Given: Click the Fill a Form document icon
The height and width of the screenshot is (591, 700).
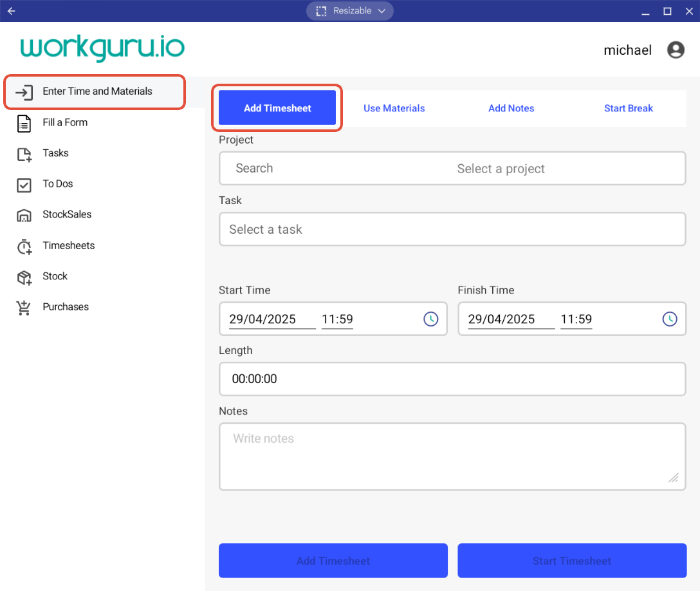Looking at the screenshot, I should tap(24, 124).
